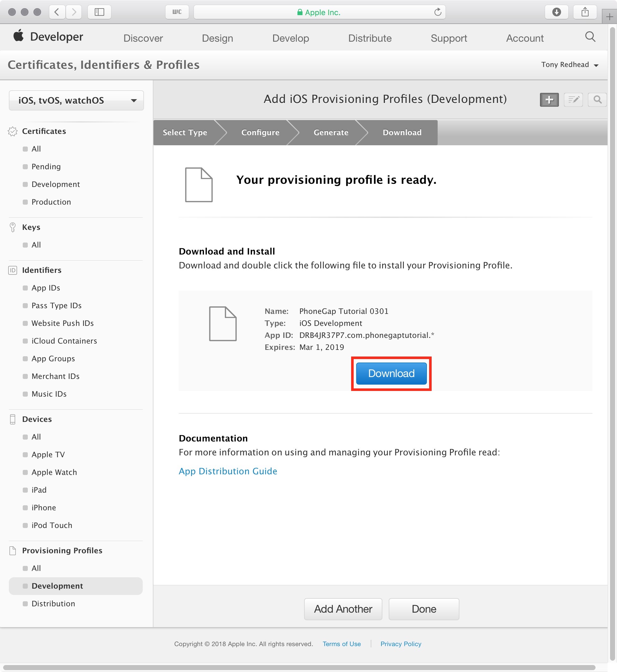Expand the Tony Redhead account menu
Image resolution: width=617 pixels, height=672 pixels.
coord(570,65)
